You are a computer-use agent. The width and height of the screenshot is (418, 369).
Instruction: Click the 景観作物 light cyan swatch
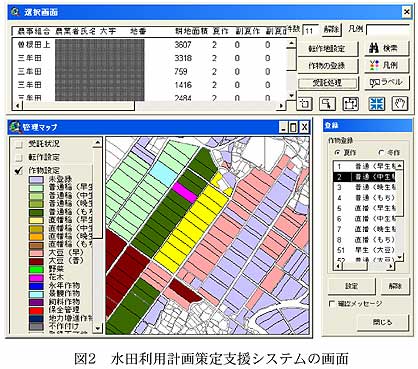point(36,294)
